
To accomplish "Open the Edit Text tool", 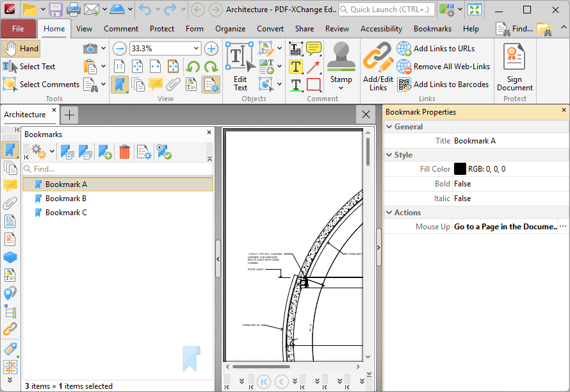I will [240, 66].
